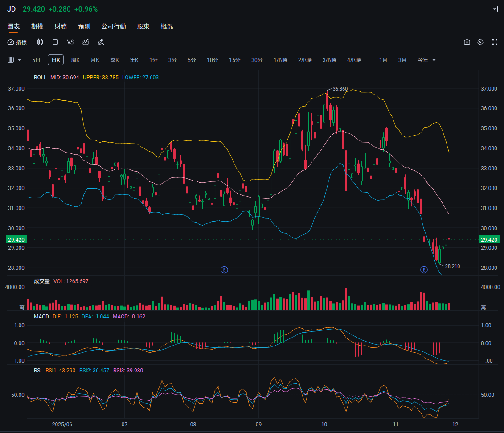Viewport: 504px width, 433px height.
Task: Select the 10分 interval
Action: pos(213,60)
